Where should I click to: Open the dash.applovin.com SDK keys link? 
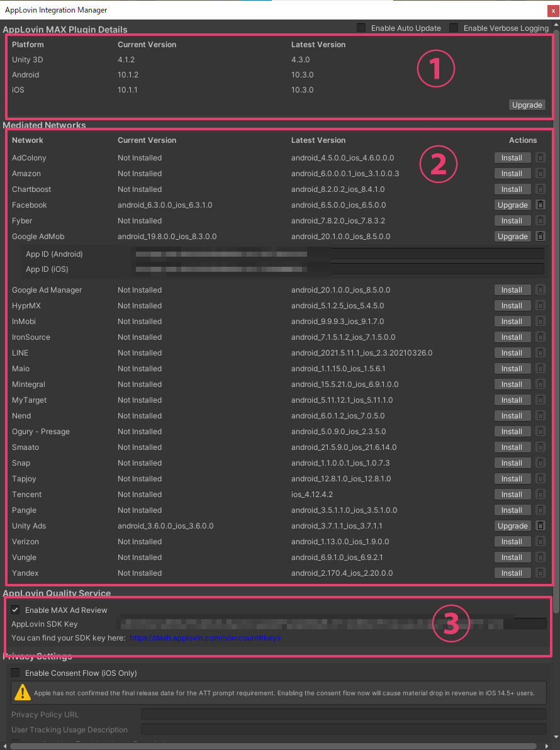tap(205, 638)
